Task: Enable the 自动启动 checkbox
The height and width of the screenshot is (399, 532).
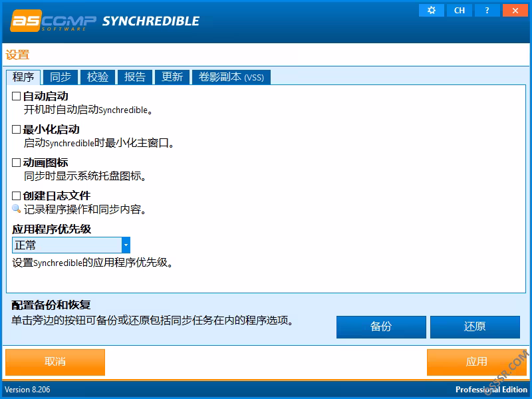Action: 16,96
